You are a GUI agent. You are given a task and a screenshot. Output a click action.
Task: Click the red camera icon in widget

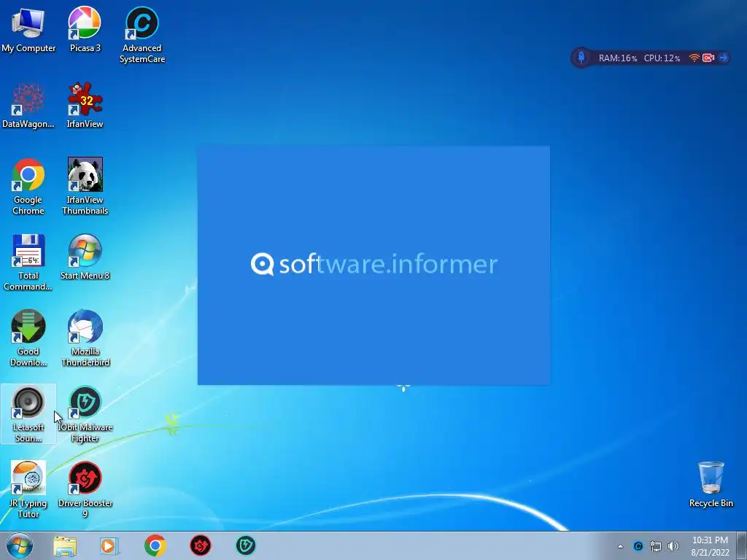pyautogui.click(x=708, y=58)
